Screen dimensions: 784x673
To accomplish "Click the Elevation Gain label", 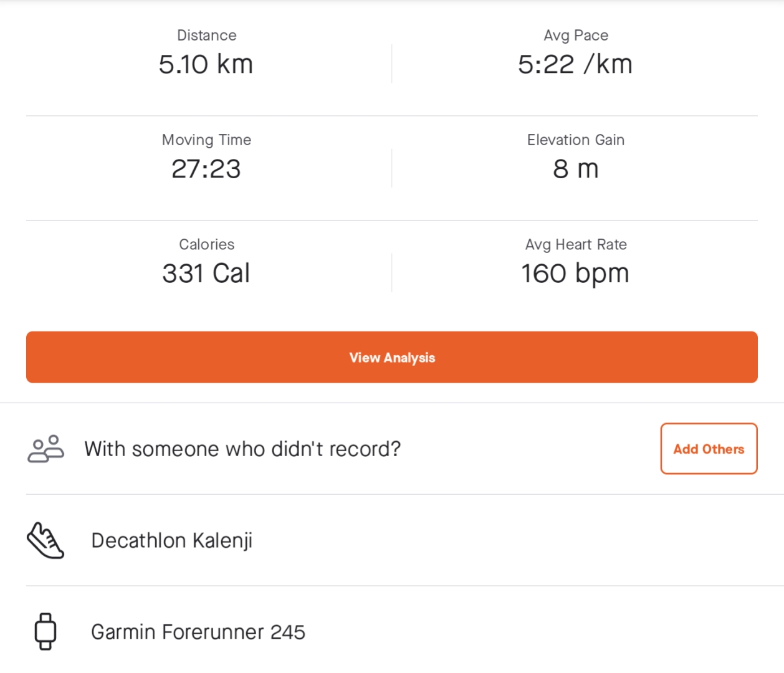I will pyautogui.click(x=576, y=140).
